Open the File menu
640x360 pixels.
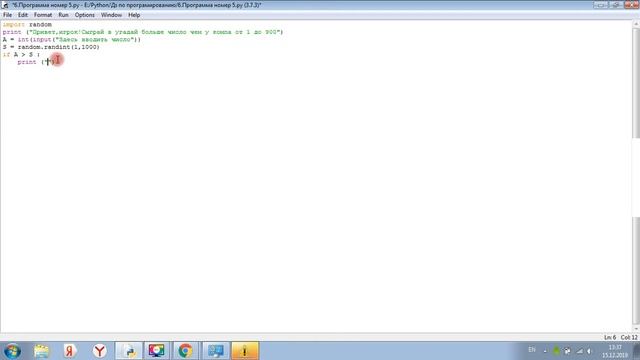[x=7, y=15]
